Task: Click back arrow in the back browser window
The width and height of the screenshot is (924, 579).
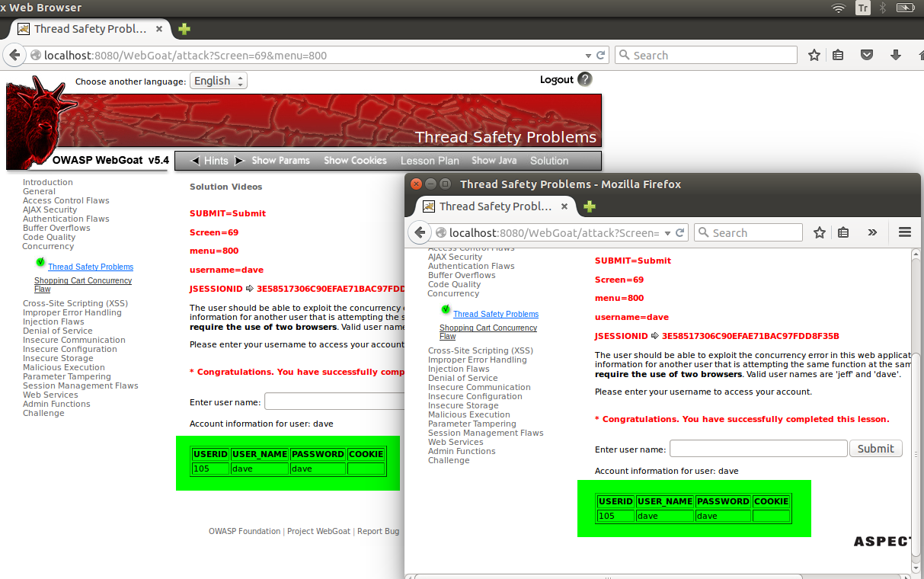Action: 14,55
